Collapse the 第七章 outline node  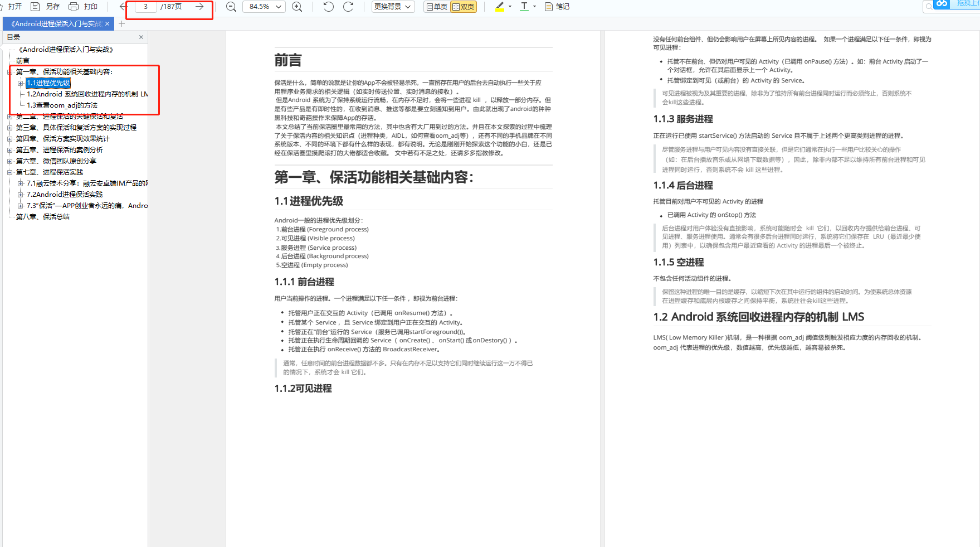[x=9, y=172]
